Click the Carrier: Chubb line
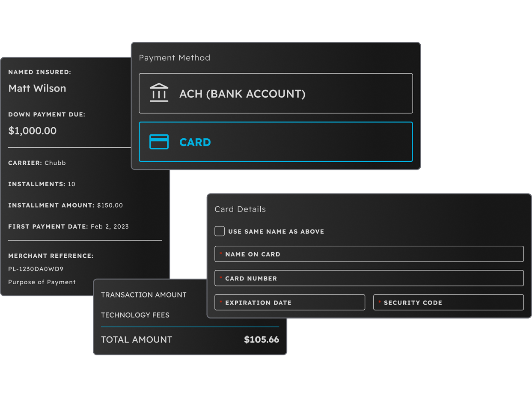The height and width of the screenshot is (399, 532). click(37, 163)
